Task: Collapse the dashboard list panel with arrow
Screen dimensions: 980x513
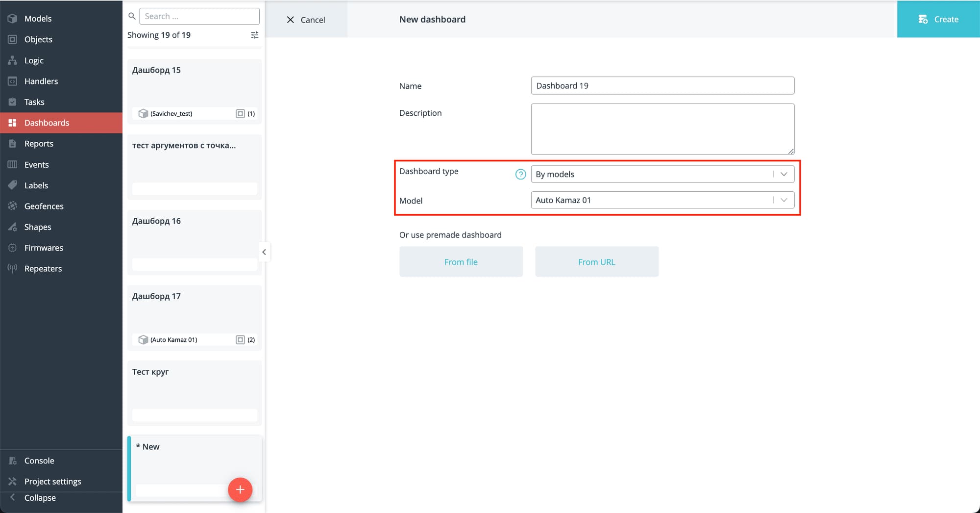Action: click(x=264, y=252)
